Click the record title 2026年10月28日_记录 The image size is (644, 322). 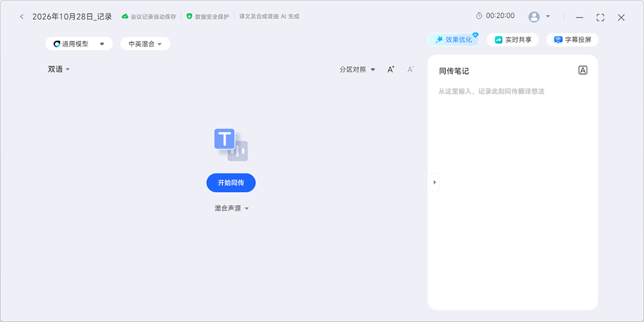coord(72,17)
